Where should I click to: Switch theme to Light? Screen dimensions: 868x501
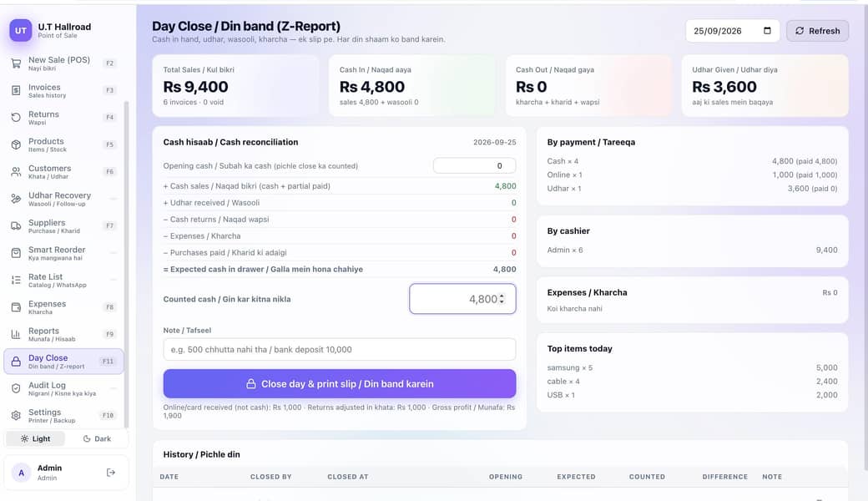pos(35,438)
